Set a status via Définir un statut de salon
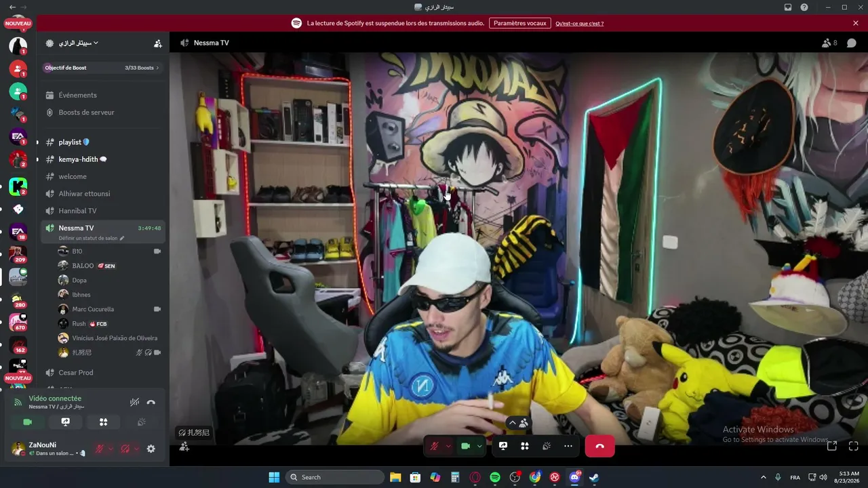 (92, 239)
